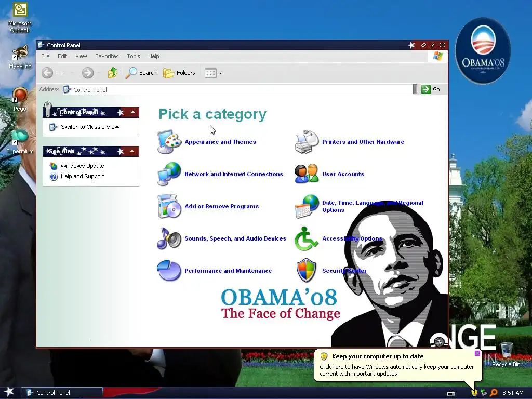Open the File menu

45,56
